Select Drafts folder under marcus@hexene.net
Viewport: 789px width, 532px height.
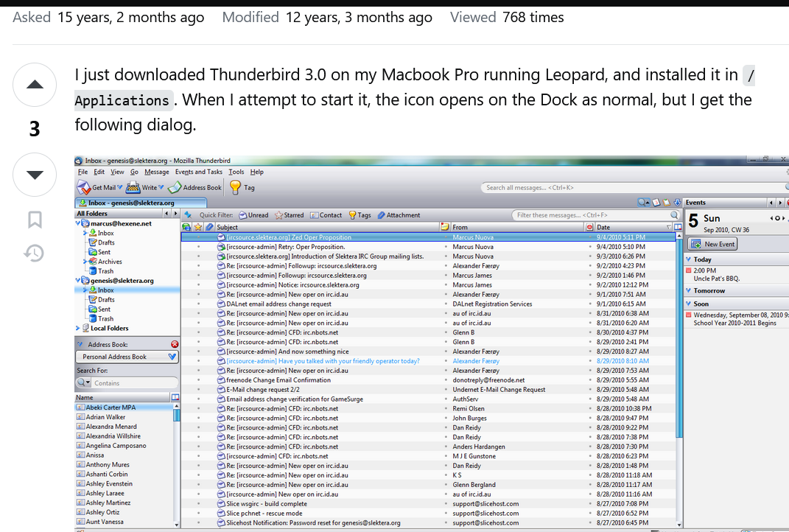(106, 242)
